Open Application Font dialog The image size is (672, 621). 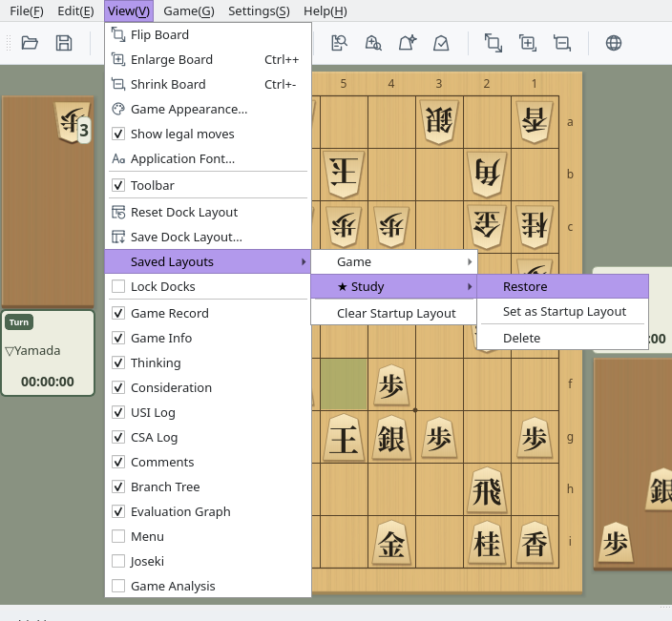click(x=208, y=159)
